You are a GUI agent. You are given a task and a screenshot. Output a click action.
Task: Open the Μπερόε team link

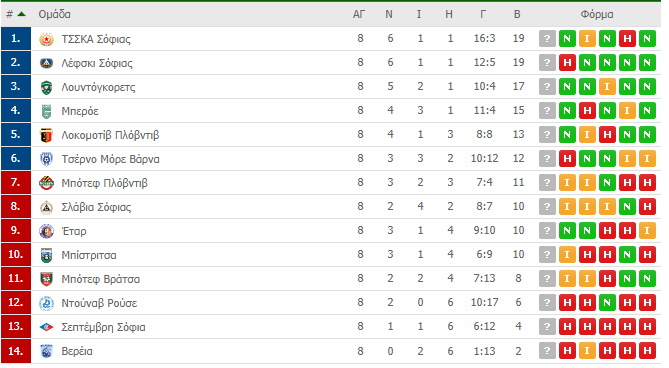point(80,111)
